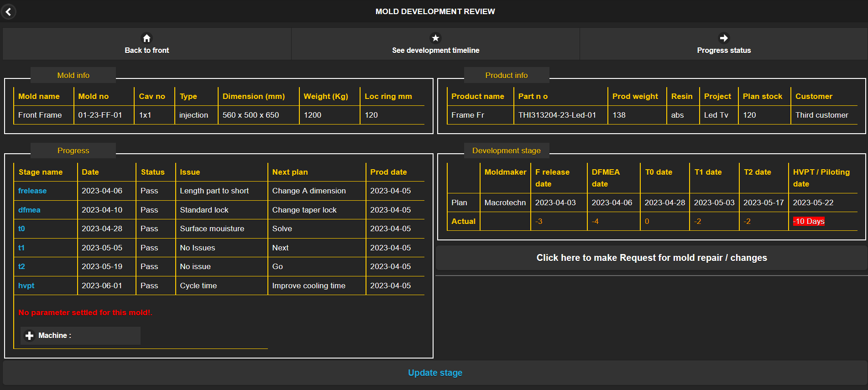
Task: Click Request for mold repair / changes button
Action: coord(651,258)
